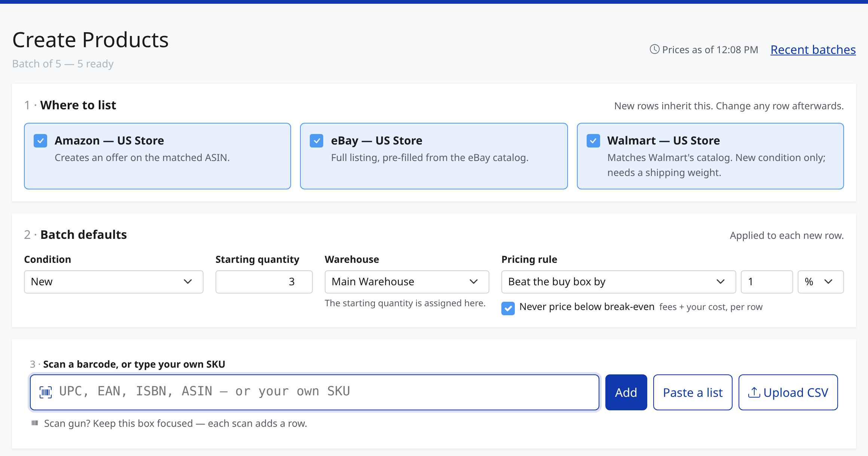The image size is (868, 456).
Task: Click the pricing rule amount field showing 1
Action: 767,282
